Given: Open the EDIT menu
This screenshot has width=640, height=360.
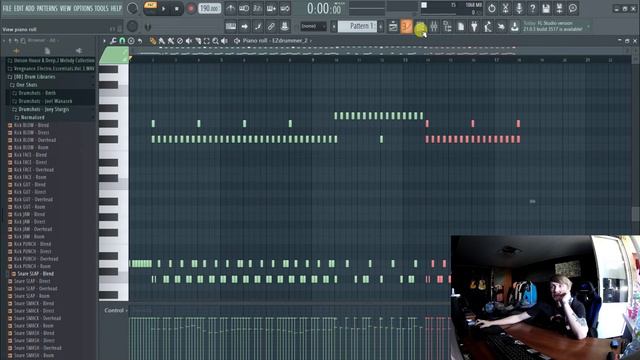Looking at the screenshot, I should 18,8.
